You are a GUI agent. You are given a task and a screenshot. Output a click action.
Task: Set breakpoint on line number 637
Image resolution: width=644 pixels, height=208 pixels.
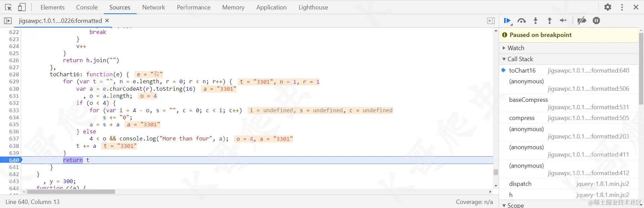pos(14,139)
